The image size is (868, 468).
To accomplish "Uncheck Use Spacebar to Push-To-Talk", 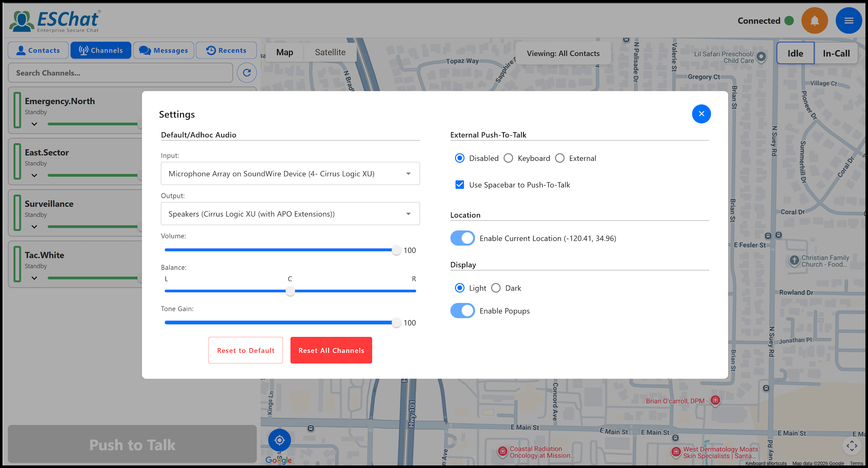I will click(460, 185).
